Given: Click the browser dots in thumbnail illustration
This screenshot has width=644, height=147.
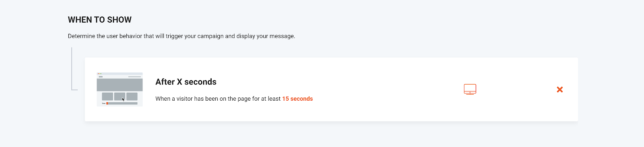Looking at the screenshot, I should tap(99, 74).
